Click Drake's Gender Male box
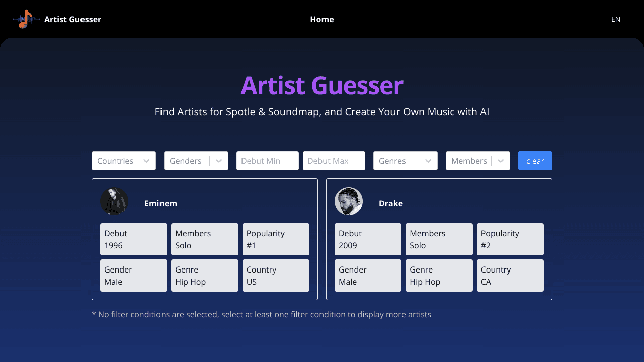The height and width of the screenshot is (362, 644). click(368, 276)
